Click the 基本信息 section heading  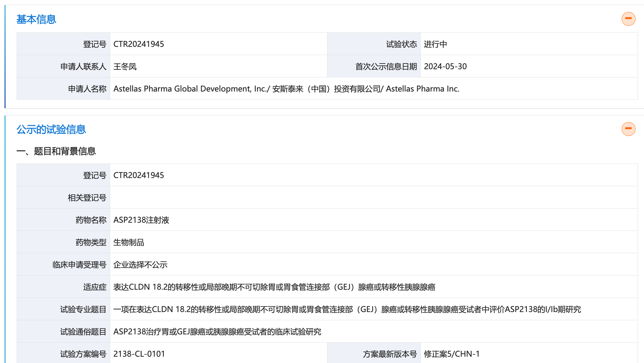(36, 20)
